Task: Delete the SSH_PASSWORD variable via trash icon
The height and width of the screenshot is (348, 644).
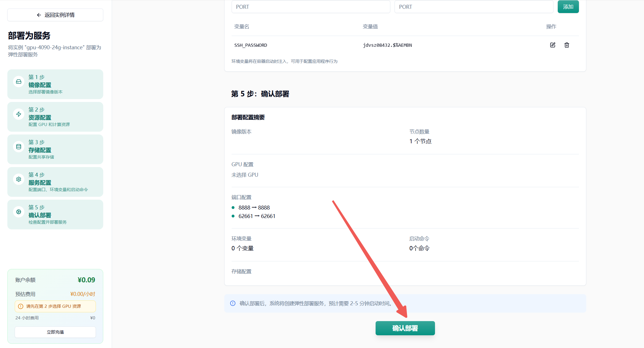Action: click(x=567, y=45)
